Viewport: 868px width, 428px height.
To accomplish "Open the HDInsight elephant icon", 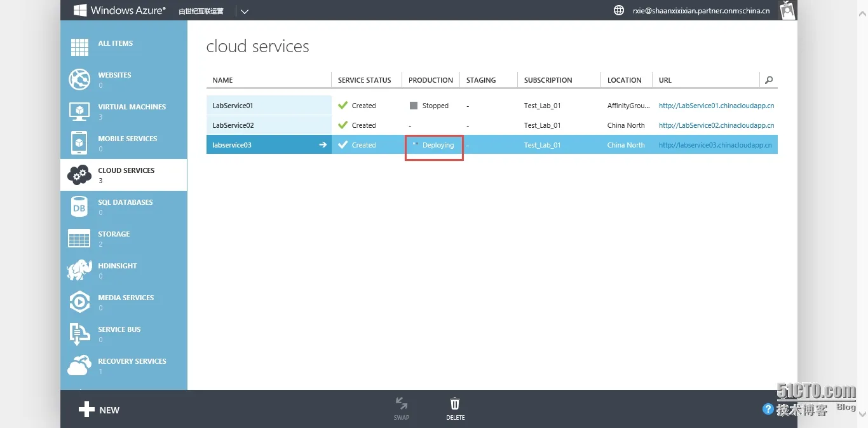I will point(79,270).
